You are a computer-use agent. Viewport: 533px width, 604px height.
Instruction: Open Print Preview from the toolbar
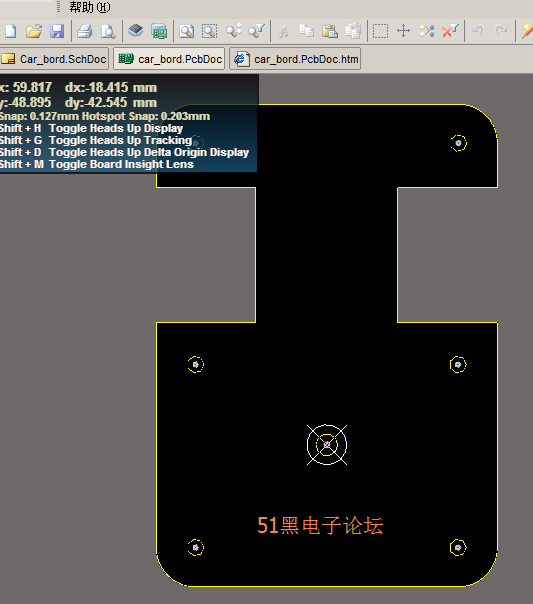click(x=108, y=31)
